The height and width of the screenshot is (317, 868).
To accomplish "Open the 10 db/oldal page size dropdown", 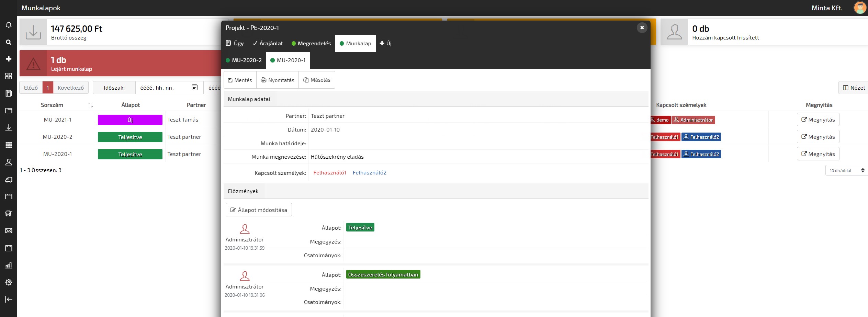I will [x=846, y=170].
